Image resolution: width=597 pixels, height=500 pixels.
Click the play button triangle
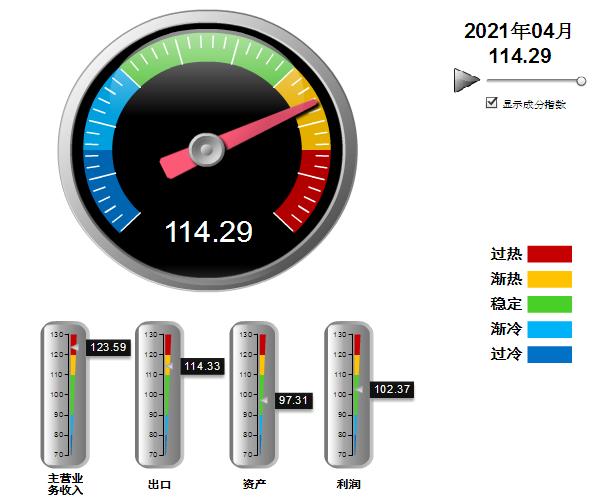pos(465,80)
